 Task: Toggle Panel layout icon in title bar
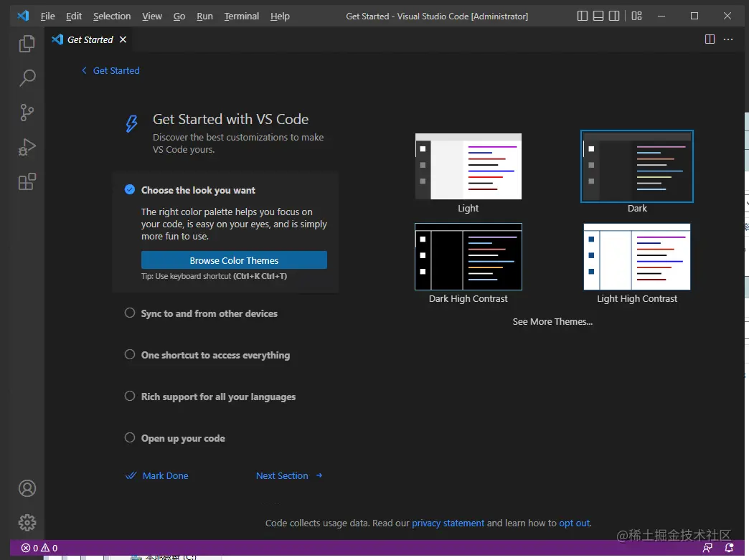click(598, 16)
